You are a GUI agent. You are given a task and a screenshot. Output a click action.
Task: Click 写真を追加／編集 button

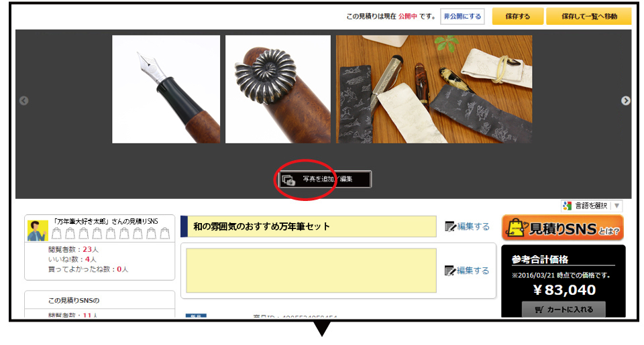tap(325, 180)
